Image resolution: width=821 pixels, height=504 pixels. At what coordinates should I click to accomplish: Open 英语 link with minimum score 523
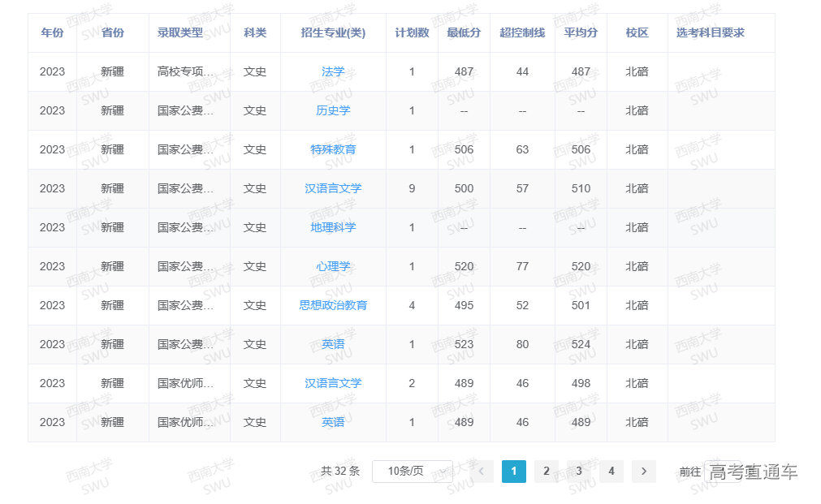[333, 344]
